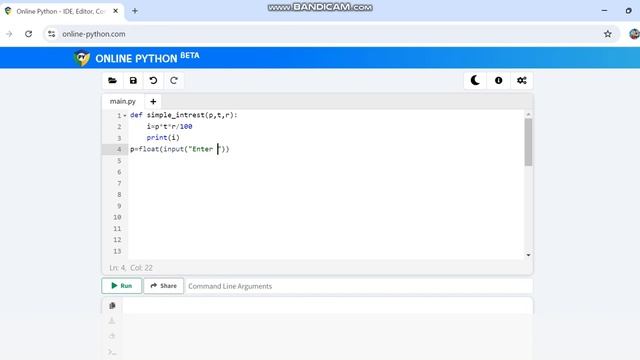This screenshot has height=360, width=640.
Task: Run the Python code
Action: (122, 286)
